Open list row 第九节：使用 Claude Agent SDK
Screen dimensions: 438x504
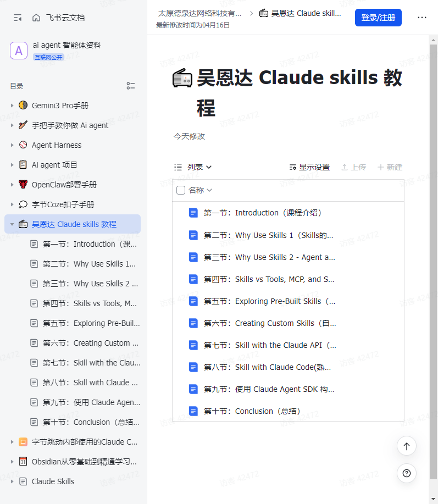pos(289,389)
